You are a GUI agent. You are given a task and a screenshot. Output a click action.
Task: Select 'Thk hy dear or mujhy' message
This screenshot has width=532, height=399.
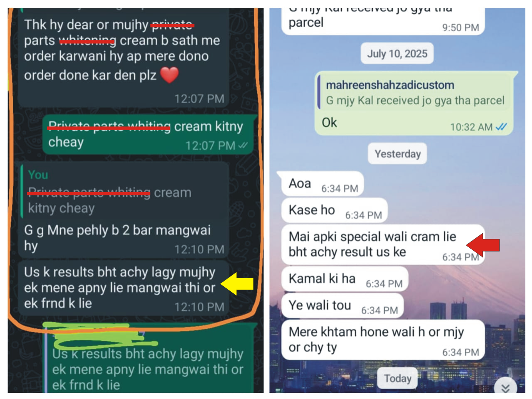pos(123,58)
